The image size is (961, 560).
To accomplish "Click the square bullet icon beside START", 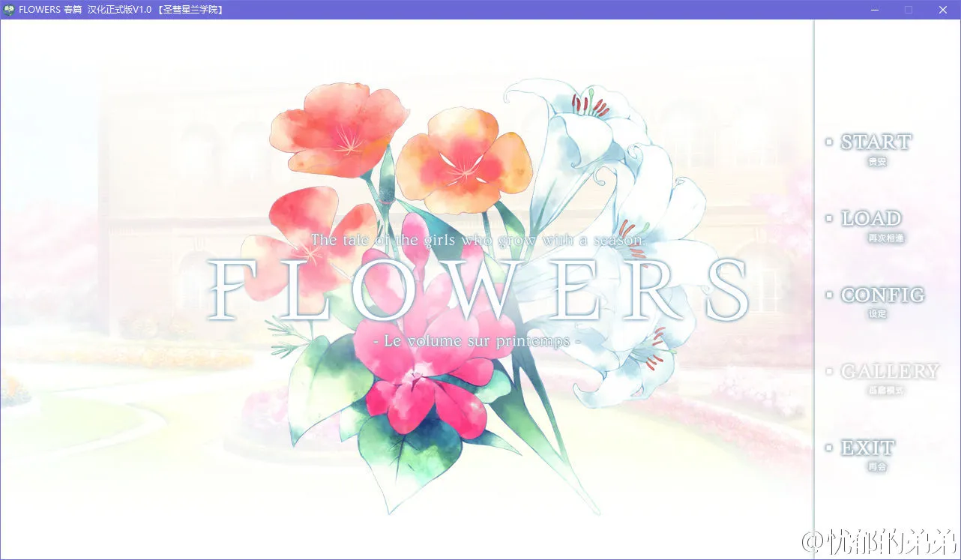I will tap(829, 142).
